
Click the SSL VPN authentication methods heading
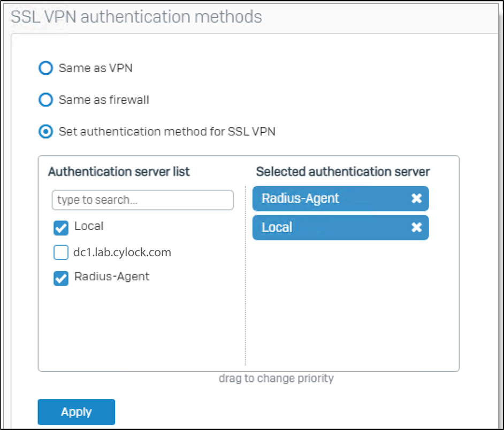(136, 17)
